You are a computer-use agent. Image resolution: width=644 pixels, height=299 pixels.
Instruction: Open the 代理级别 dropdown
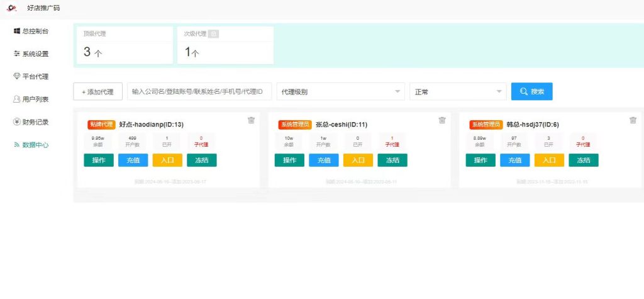click(x=340, y=91)
